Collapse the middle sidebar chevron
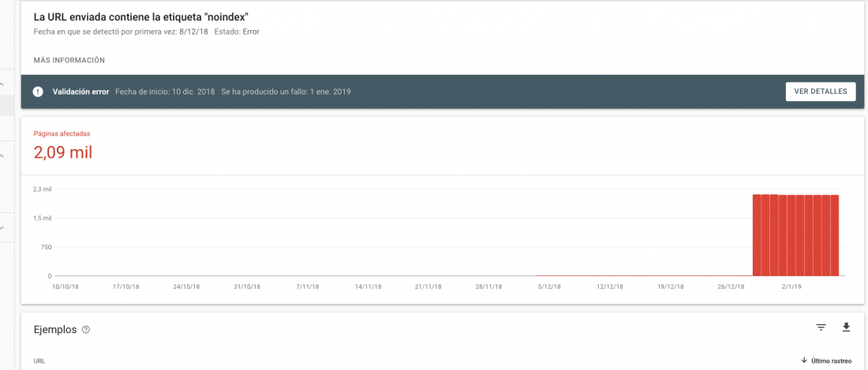This screenshot has width=868, height=370. pyautogui.click(x=2, y=156)
